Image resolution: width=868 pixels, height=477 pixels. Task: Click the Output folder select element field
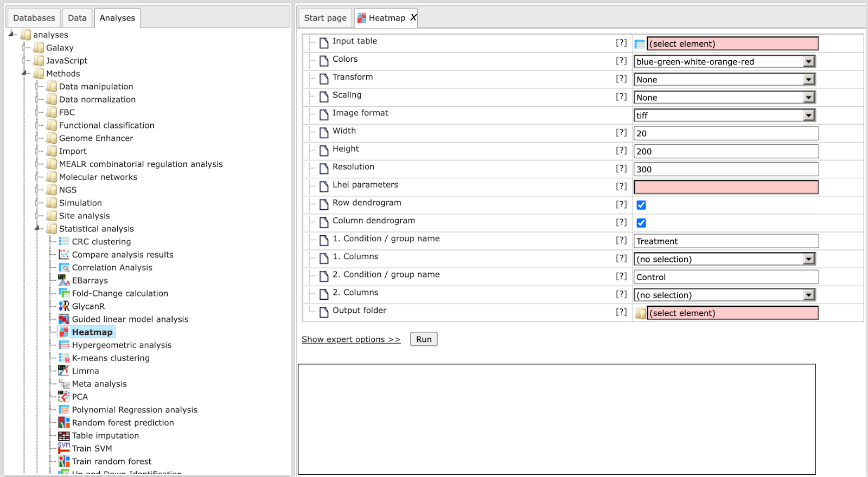733,313
